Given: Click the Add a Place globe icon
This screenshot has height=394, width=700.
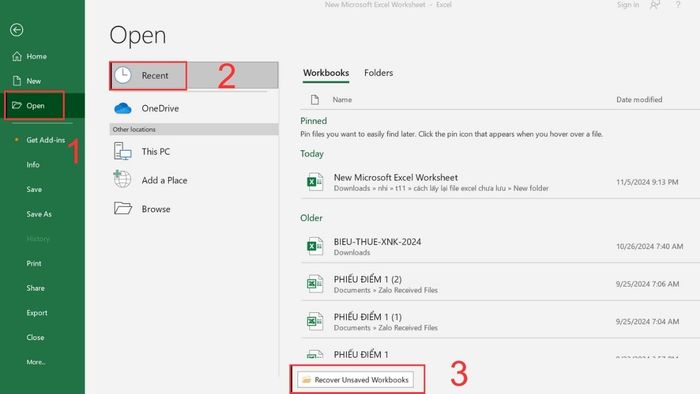Looking at the screenshot, I should [x=122, y=180].
